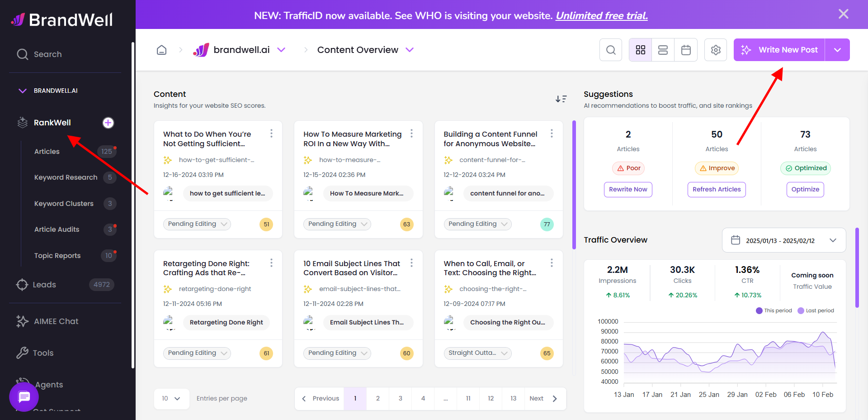Open status dropdown on 'How To Measure' card
Screen dimensions: 868x420
coord(337,224)
